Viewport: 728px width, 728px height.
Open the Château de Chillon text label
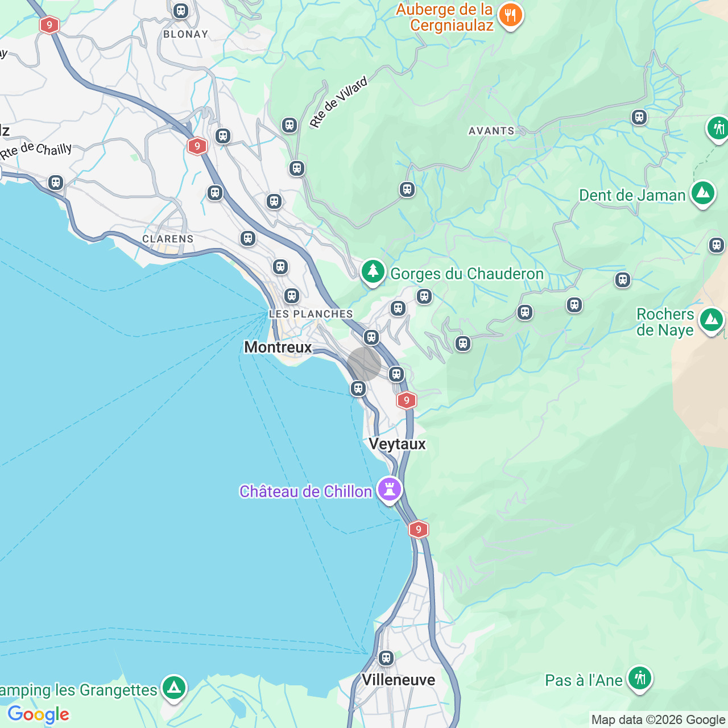[x=306, y=491]
